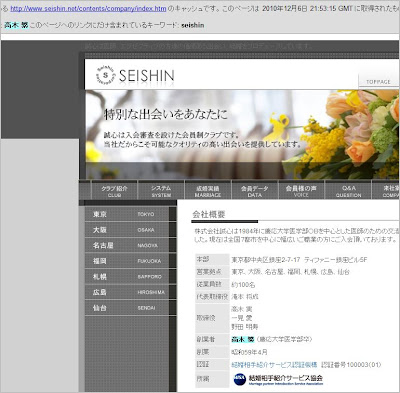The width and height of the screenshot is (400, 393).
Task: Go to the TOPPAGE tab
Action: pyautogui.click(x=378, y=82)
